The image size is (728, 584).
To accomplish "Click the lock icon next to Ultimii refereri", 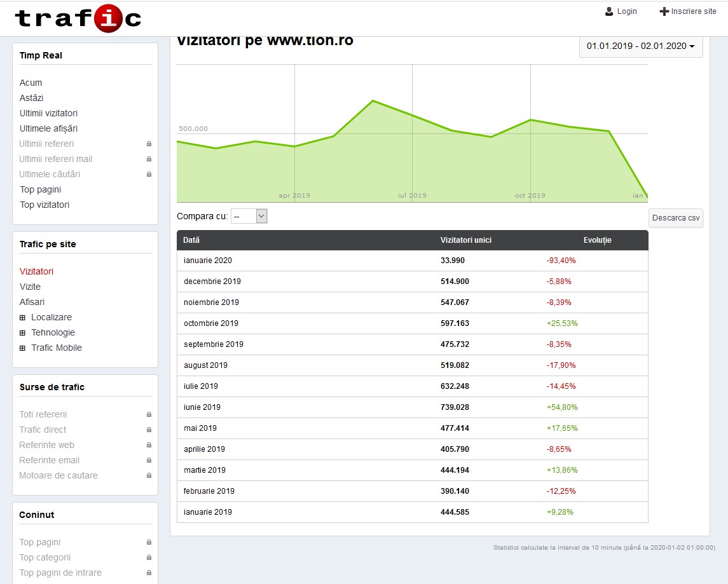I will click(x=149, y=144).
